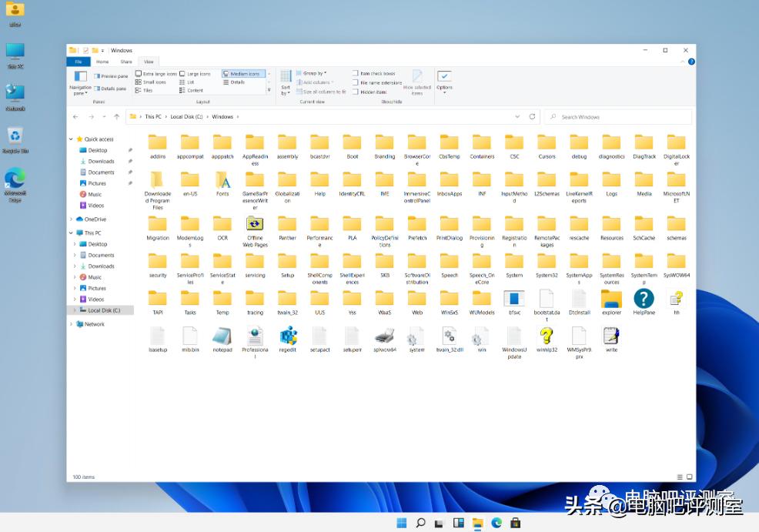This screenshot has height=532, width=759.
Task: Click the Options button in the ribbon
Action: click(444, 79)
